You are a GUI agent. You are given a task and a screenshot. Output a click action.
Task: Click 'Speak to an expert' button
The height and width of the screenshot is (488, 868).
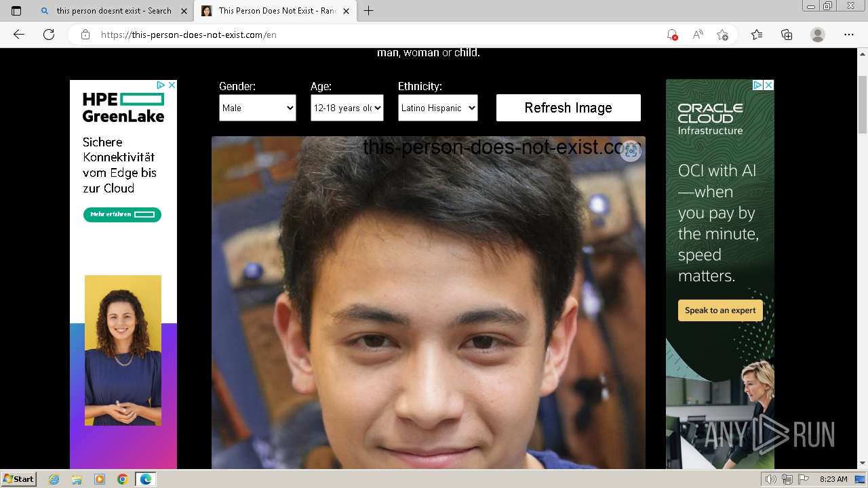pyautogui.click(x=720, y=310)
